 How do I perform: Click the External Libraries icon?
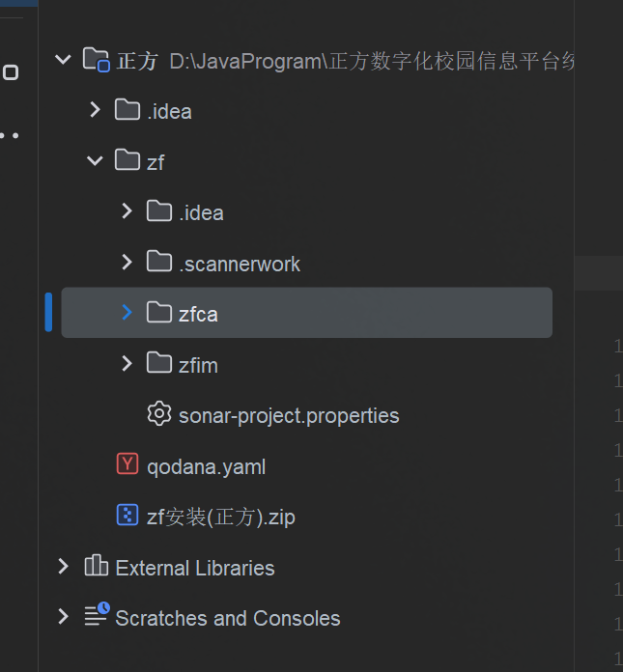[x=96, y=567]
